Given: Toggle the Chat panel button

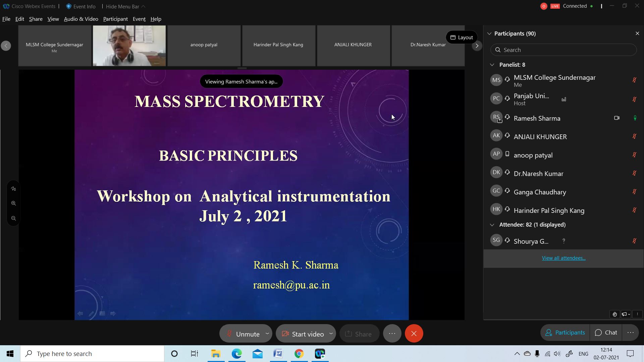Looking at the screenshot, I should (x=606, y=333).
